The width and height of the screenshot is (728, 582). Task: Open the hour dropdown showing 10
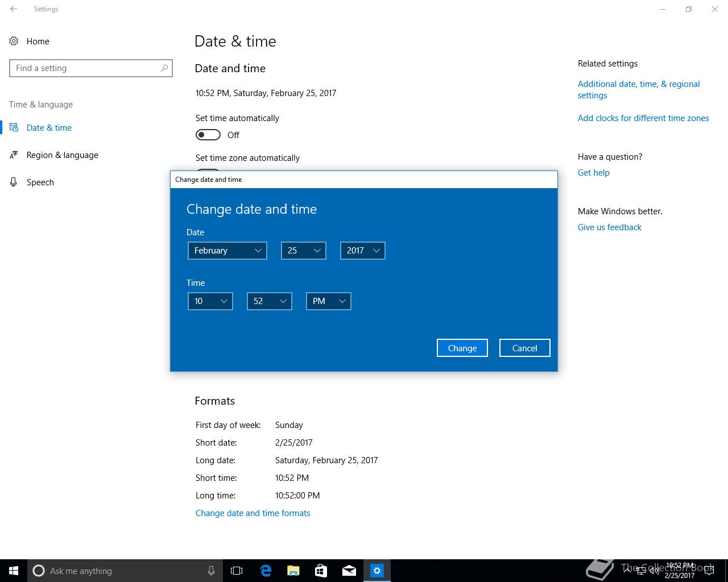point(210,301)
